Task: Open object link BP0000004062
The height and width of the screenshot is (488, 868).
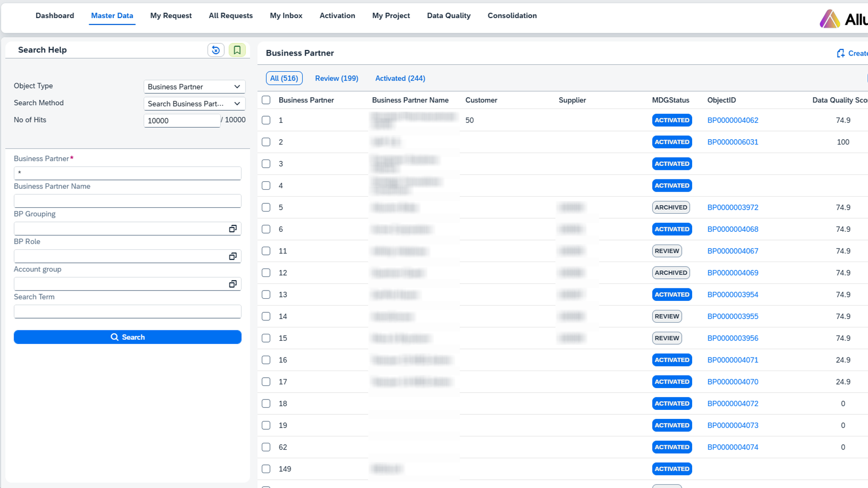Action: tap(732, 120)
